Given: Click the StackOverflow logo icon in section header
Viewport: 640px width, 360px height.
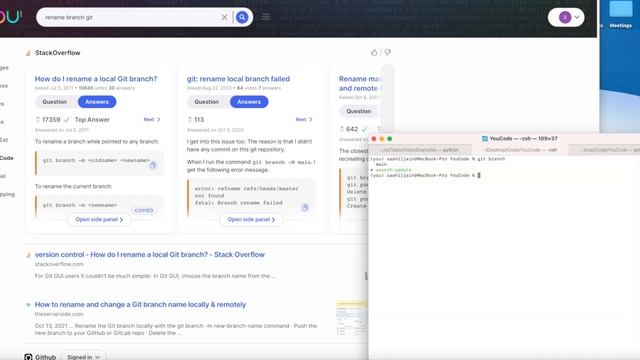Looking at the screenshot, I should [28, 53].
